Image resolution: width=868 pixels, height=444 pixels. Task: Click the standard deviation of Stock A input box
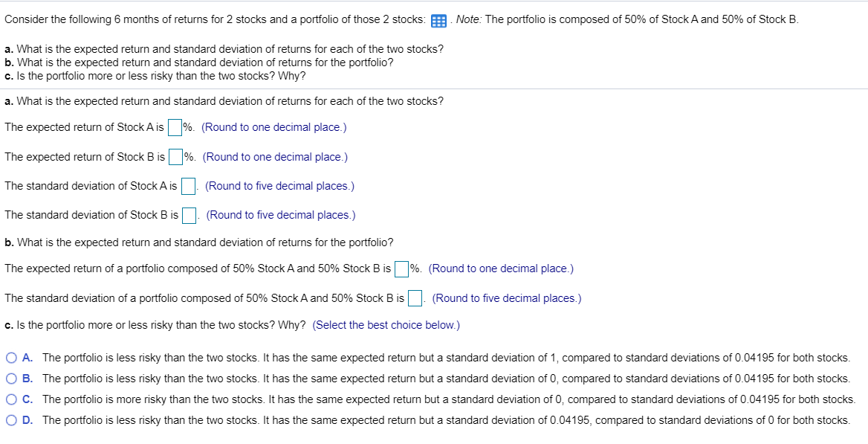point(188,185)
